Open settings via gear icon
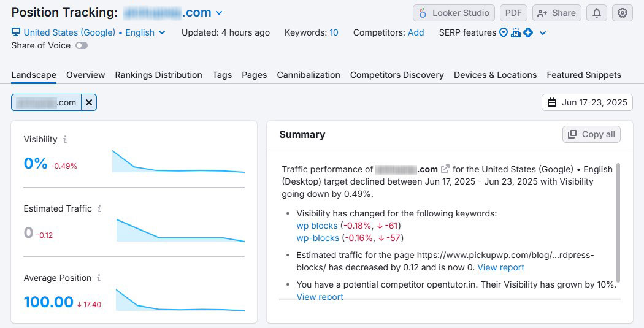The image size is (644, 328). click(623, 13)
